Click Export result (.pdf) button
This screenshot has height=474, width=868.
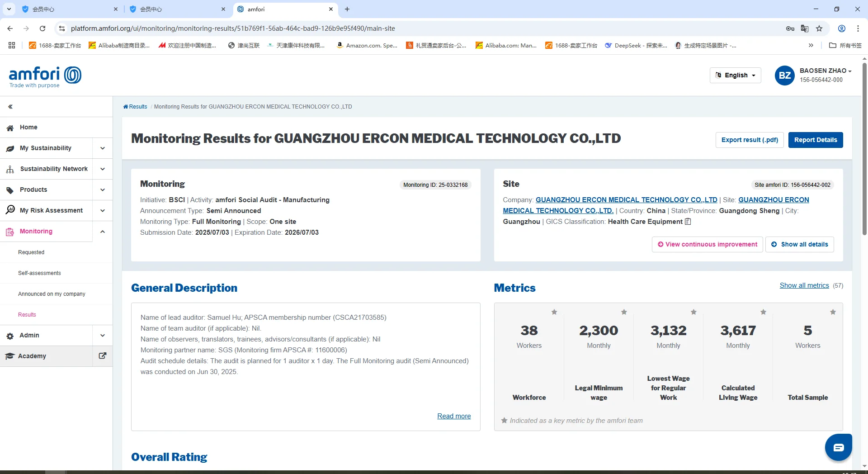(750, 140)
